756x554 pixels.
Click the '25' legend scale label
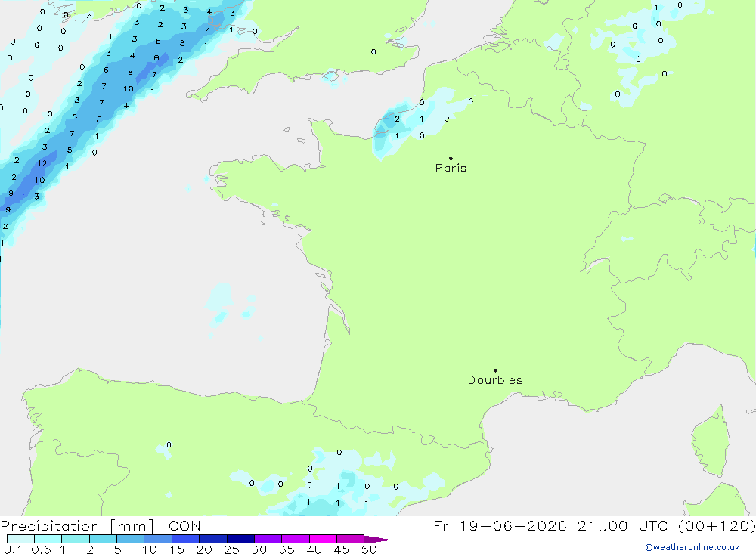[231, 549]
